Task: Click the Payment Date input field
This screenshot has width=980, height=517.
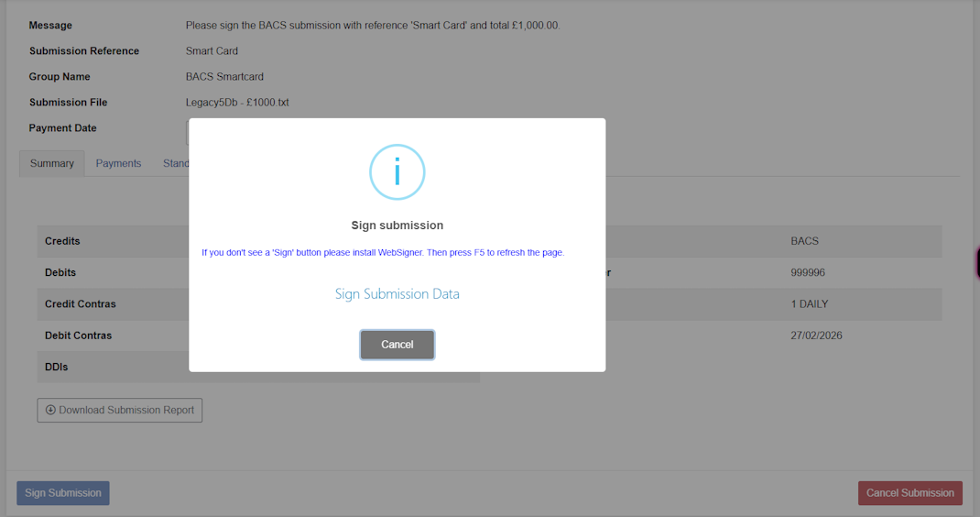Action: [187, 130]
